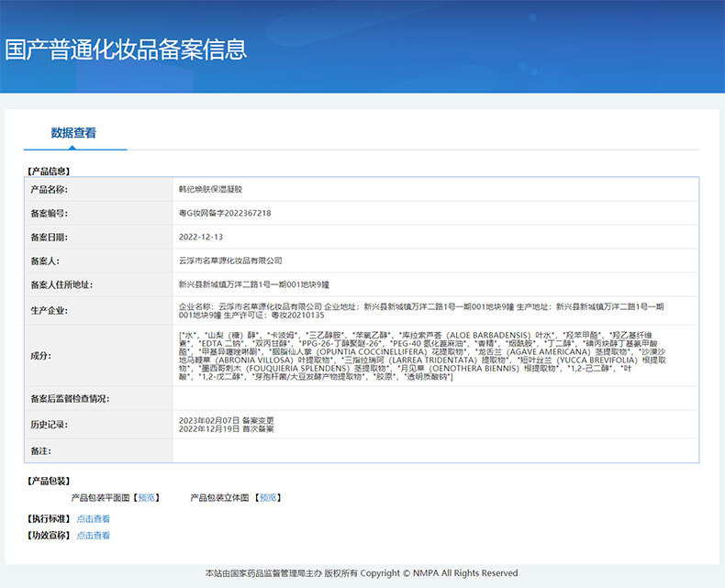Click the 成分 row label

point(40,356)
